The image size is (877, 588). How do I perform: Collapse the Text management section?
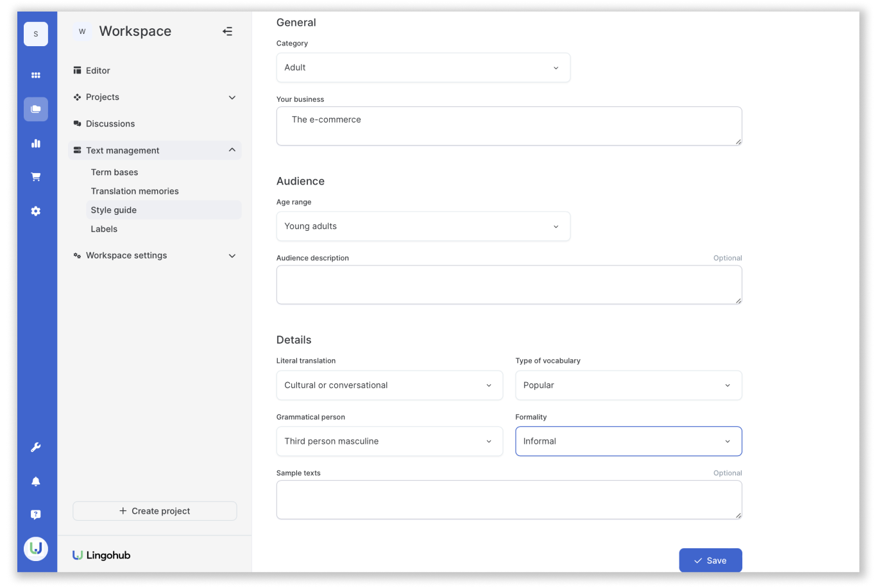click(232, 150)
